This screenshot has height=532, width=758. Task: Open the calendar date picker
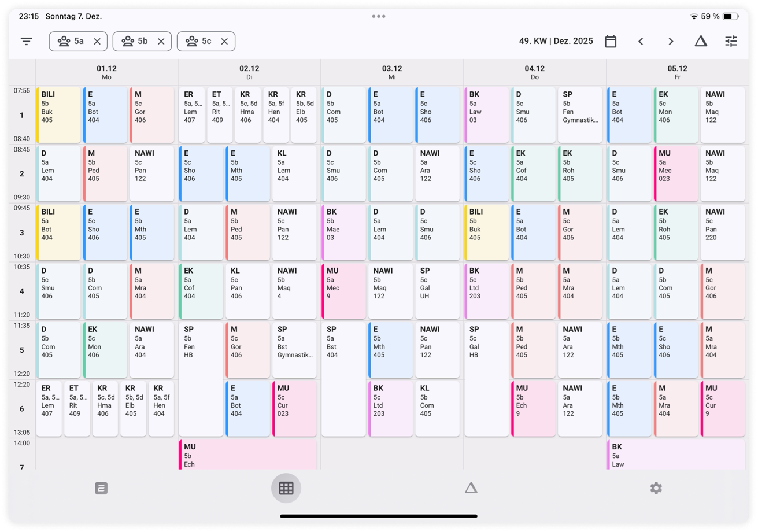pos(611,42)
